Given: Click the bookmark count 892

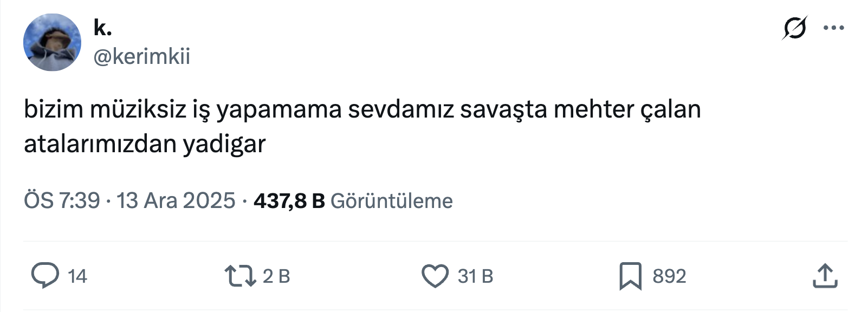Looking at the screenshot, I should coord(669,276).
